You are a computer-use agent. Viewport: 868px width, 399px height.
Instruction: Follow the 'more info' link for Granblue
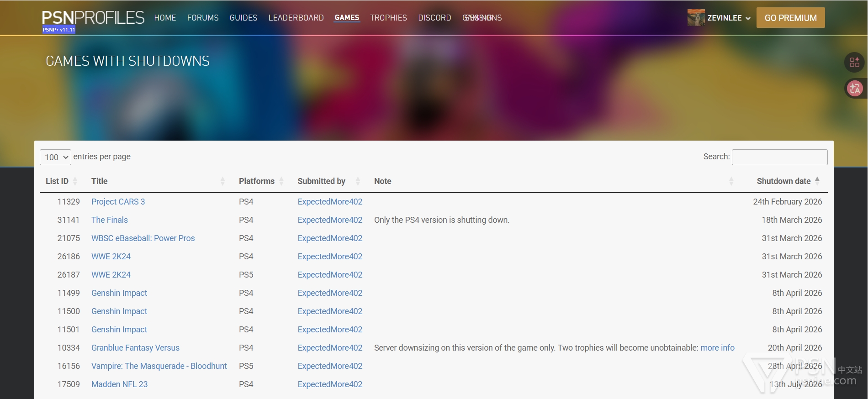[x=717, y=348]
